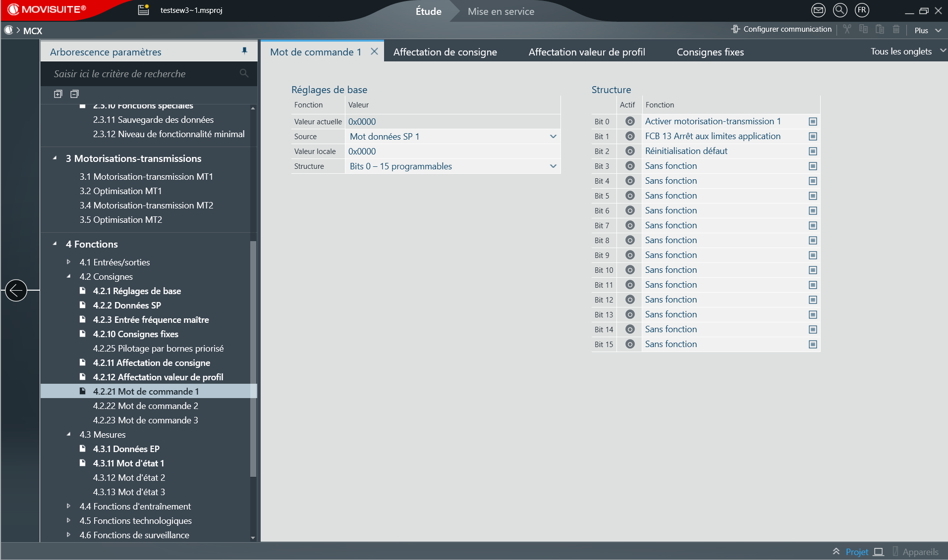Open details icon for Bit 2 row

coord(813,152)
